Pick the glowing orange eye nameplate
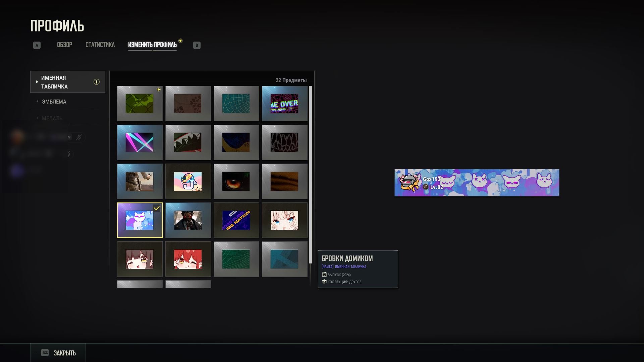 click(236, 181)
